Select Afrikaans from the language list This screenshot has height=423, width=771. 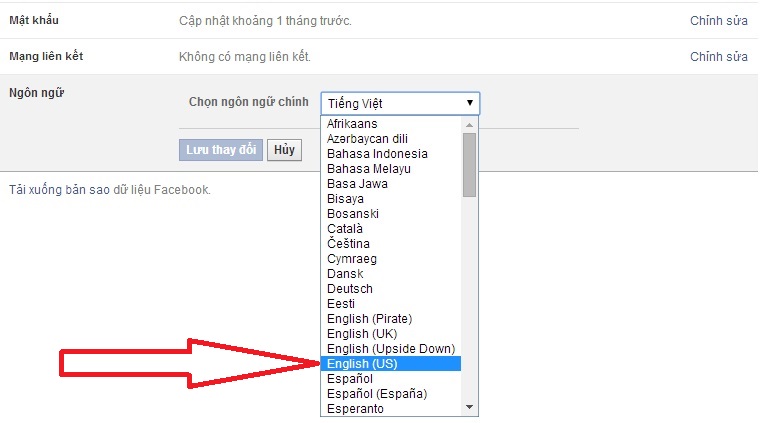tap(391, 123)
